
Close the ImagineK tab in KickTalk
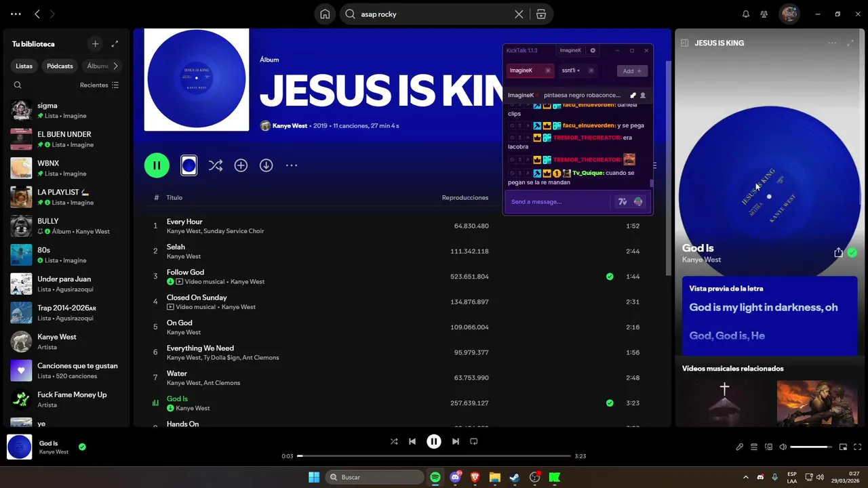pos(548,70)
